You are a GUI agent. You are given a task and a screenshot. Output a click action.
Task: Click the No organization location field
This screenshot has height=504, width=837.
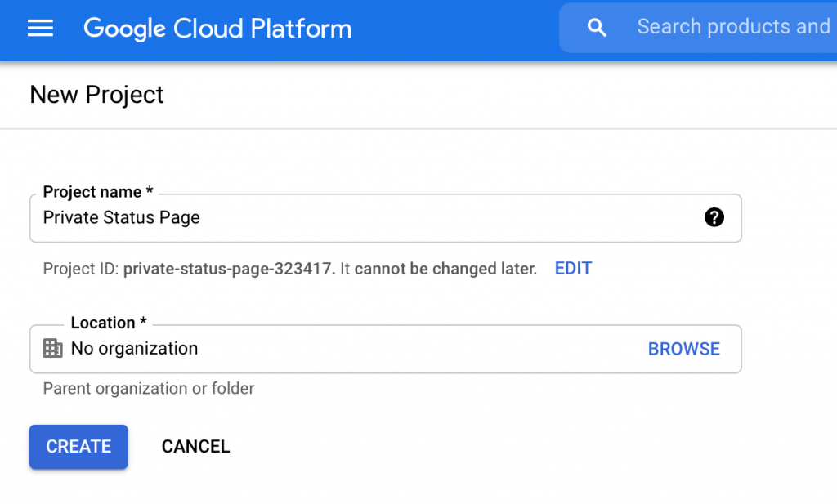coord(386,350)
